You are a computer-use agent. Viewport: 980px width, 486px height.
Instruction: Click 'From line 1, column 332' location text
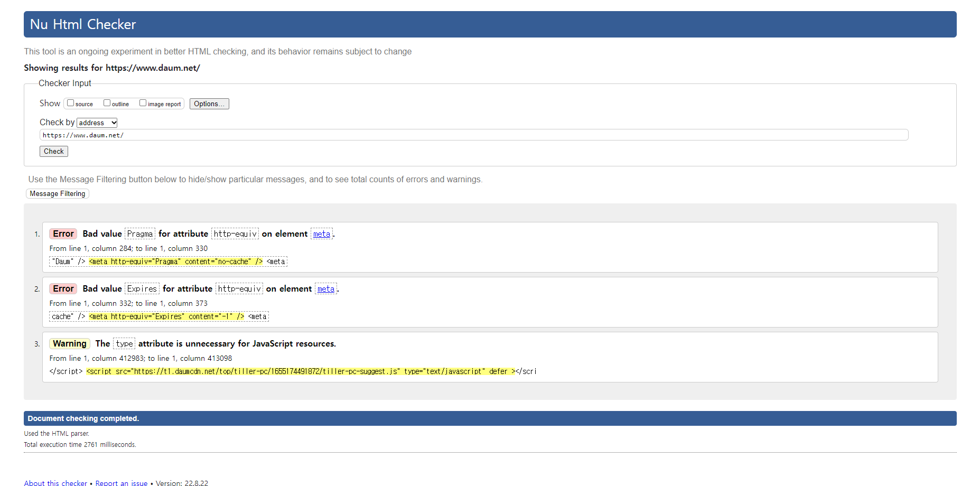[128, 303]
